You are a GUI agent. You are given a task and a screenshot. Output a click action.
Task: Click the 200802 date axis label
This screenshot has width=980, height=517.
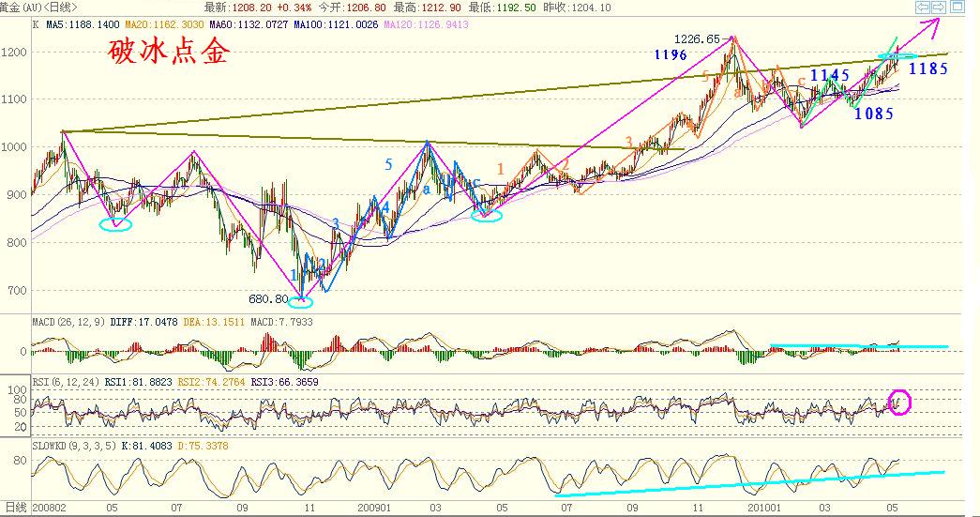tap(49, 508)
